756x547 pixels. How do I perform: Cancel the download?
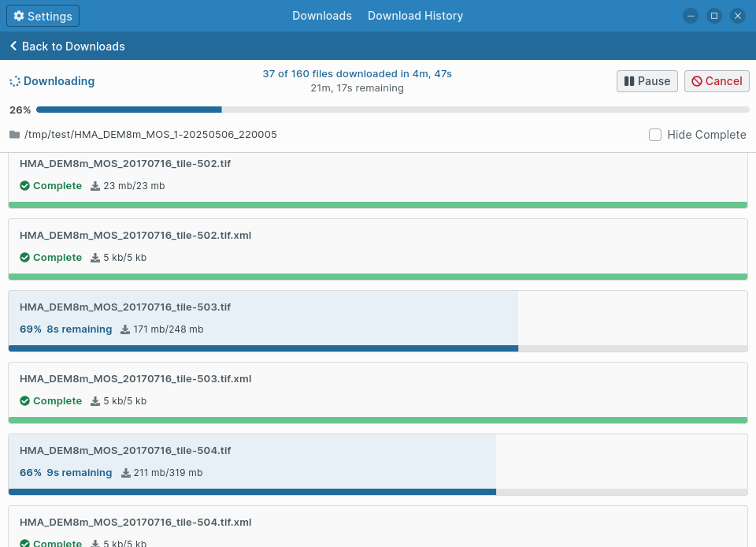click(x=717, y=81)
